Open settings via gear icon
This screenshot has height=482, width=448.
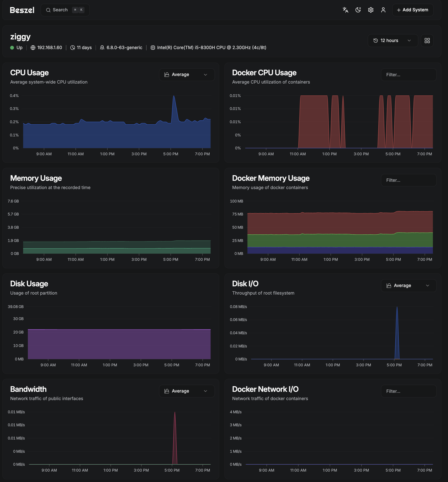[370, 10]
